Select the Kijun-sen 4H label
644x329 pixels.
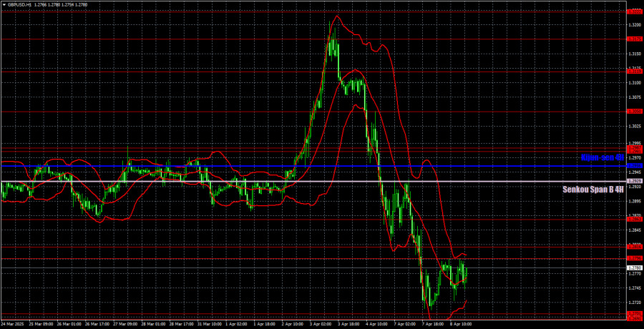(602, 157)
